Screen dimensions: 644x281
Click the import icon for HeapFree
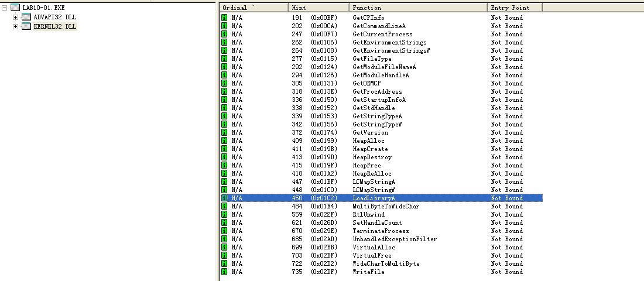[x=224, y=166]
